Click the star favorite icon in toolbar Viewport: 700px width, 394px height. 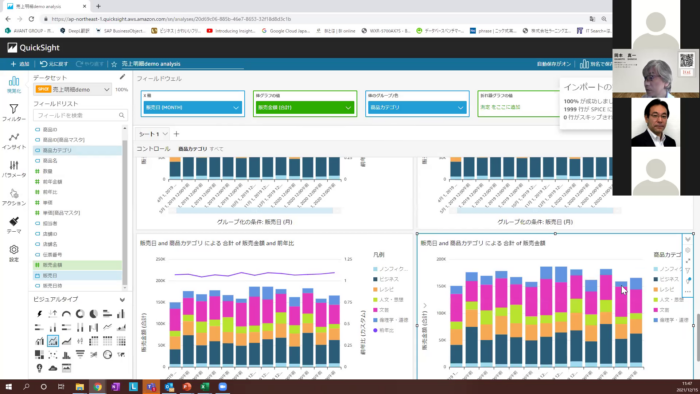click(114, 64)
